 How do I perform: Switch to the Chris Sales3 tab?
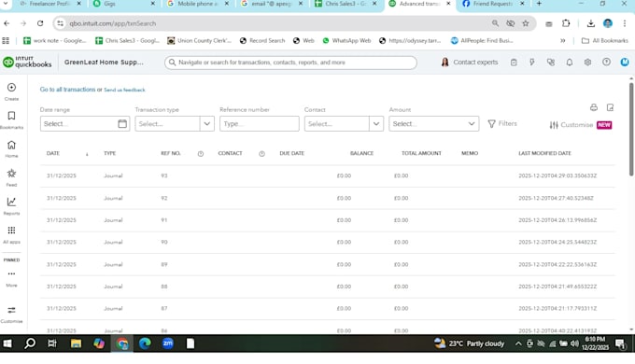coord(346,4)
